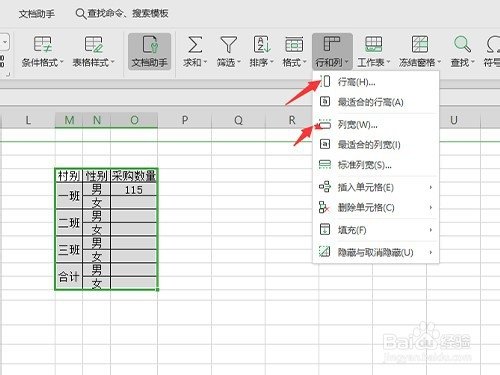Select the merged 一班 cell
Viewport: 500px width, 375px height.
coord(69,196)
